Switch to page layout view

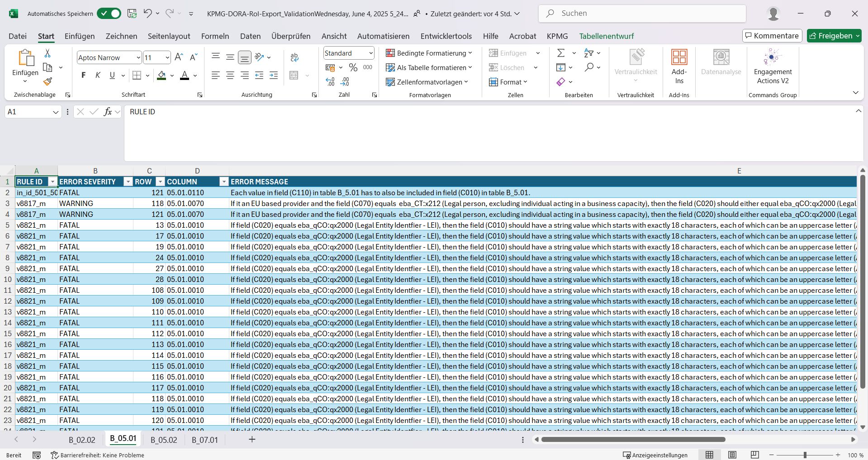(732, 455)
